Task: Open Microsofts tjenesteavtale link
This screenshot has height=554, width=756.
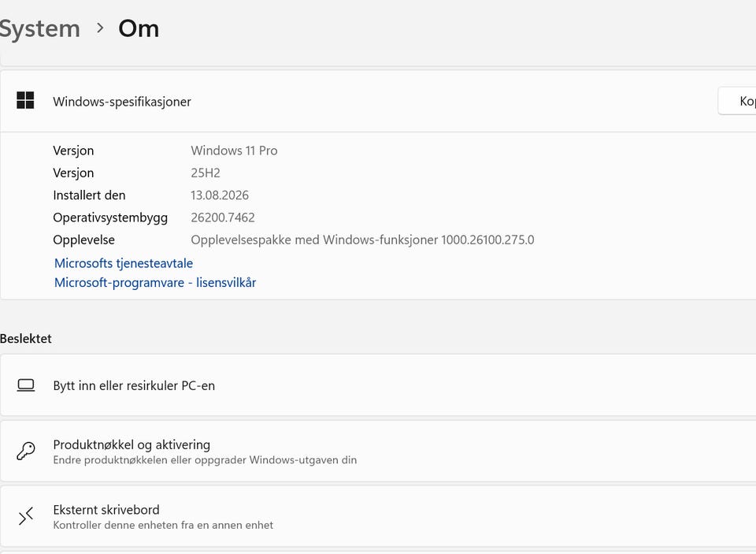Action: [x=124, y=263]
